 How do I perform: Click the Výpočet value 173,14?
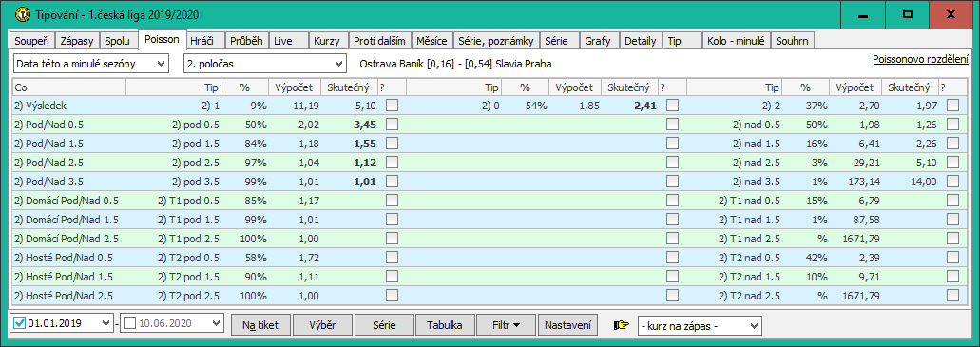[x=863, y=182]
